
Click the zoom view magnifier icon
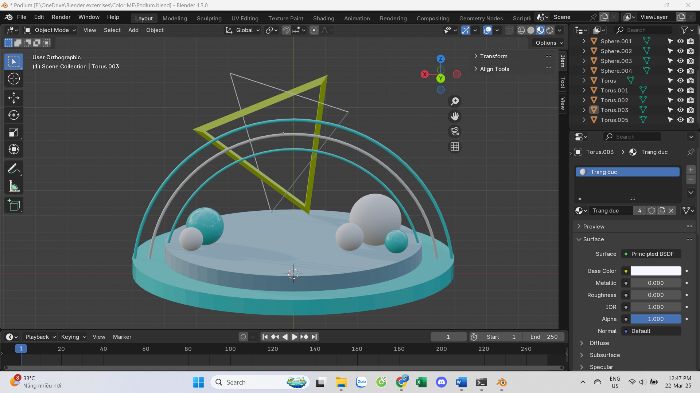[454, 101]
